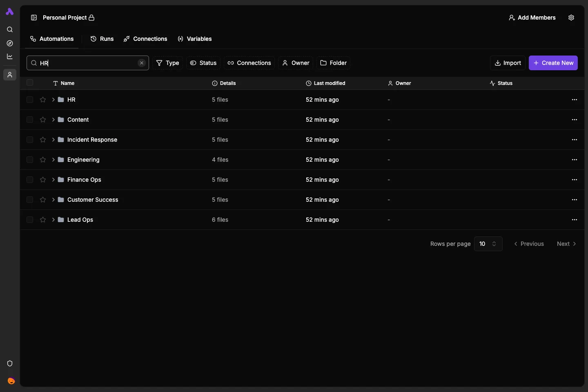Check the Customer Success row checkbox
This screenshot has width=588, height=392.
click(x=30, y=200)
